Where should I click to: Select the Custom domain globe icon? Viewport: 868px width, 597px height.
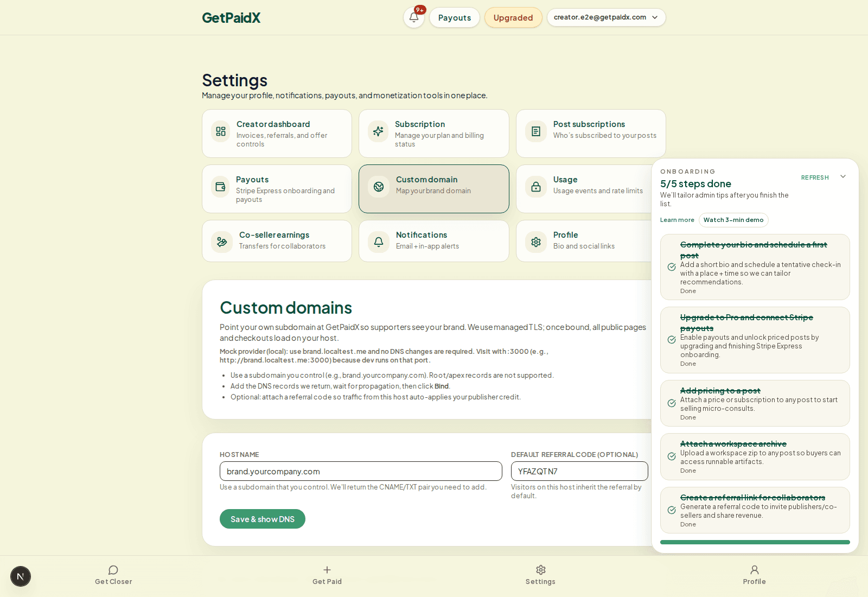click(x=378, y=186)
